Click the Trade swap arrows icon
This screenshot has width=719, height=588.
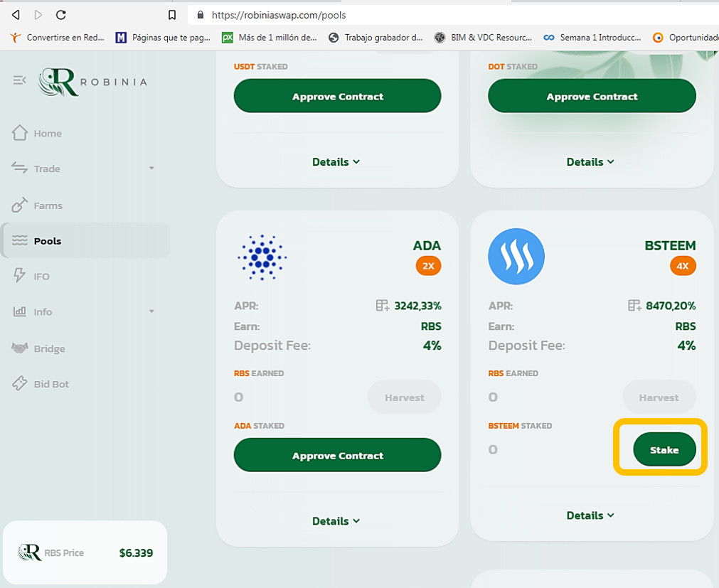point(19,169)
